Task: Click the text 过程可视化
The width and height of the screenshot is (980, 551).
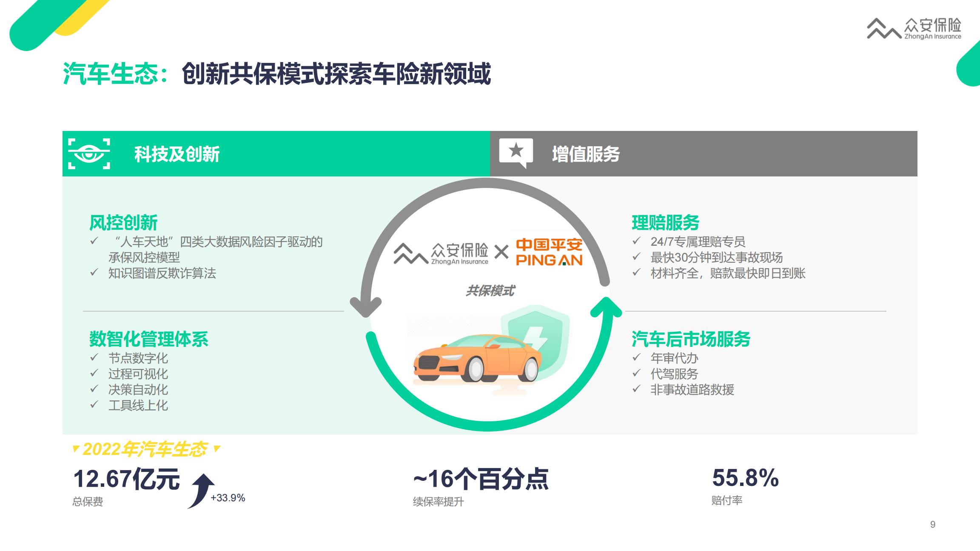Action: [x=138, y=374]
